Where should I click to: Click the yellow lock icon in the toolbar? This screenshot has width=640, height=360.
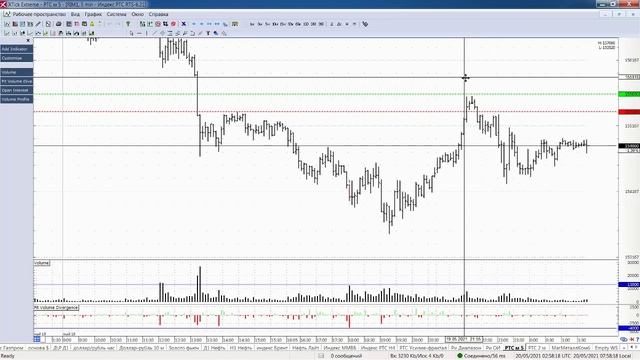[92, 24]
